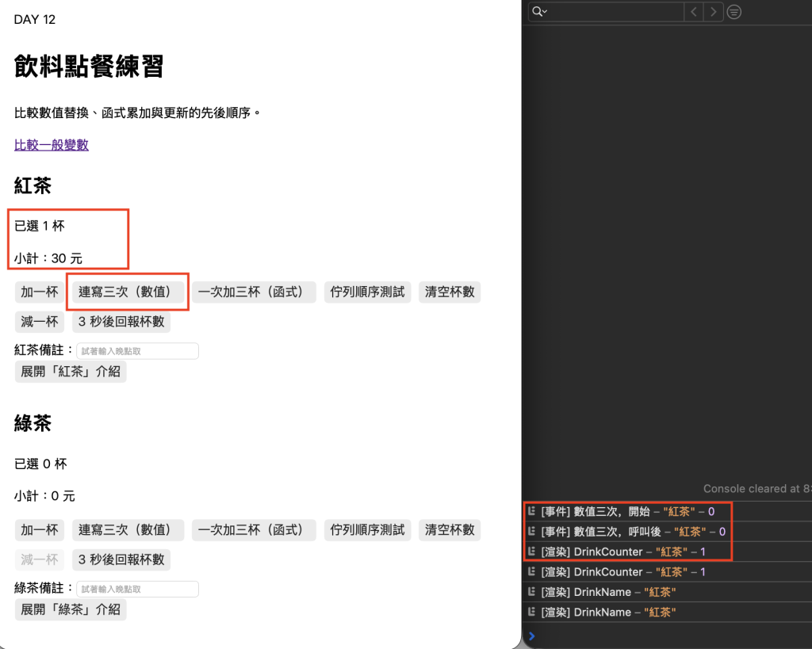This screenshot has width=812, height=649.
Task: Open the console filter options icon
Action: tap(733, 11)
